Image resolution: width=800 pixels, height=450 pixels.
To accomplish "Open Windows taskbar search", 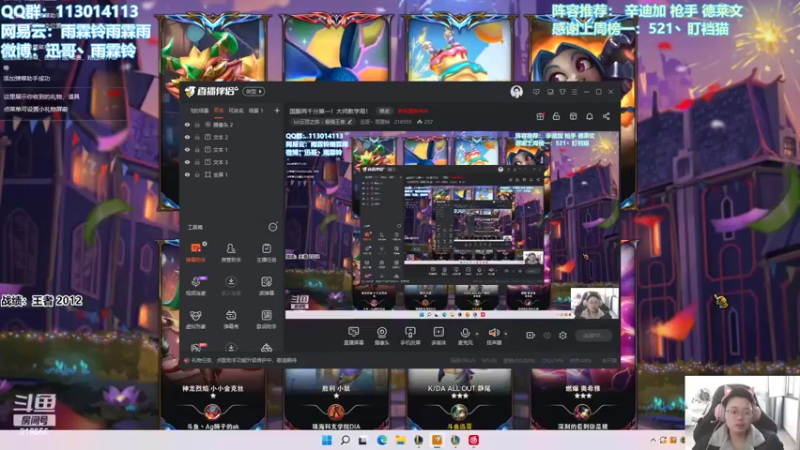I will point(345,440).
